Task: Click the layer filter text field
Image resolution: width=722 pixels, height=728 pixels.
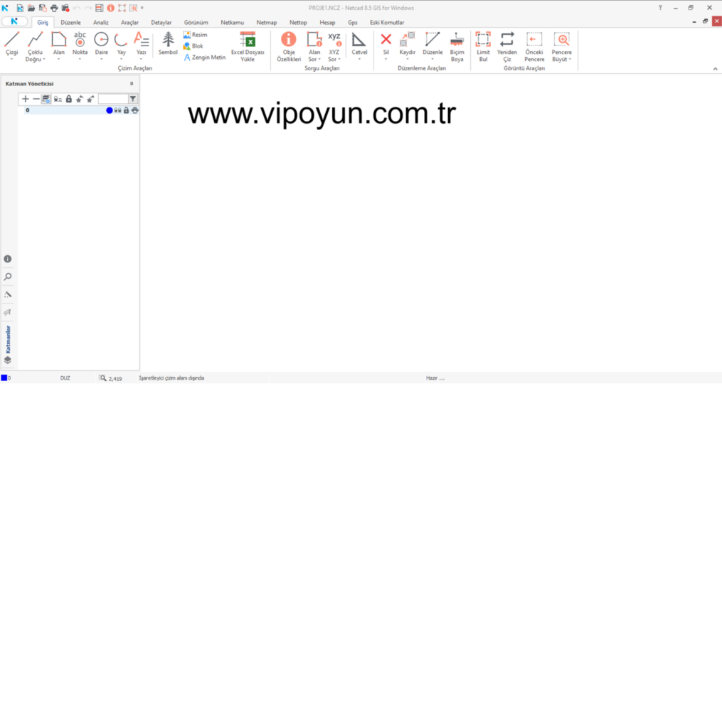Action: [x=113, y=99]
